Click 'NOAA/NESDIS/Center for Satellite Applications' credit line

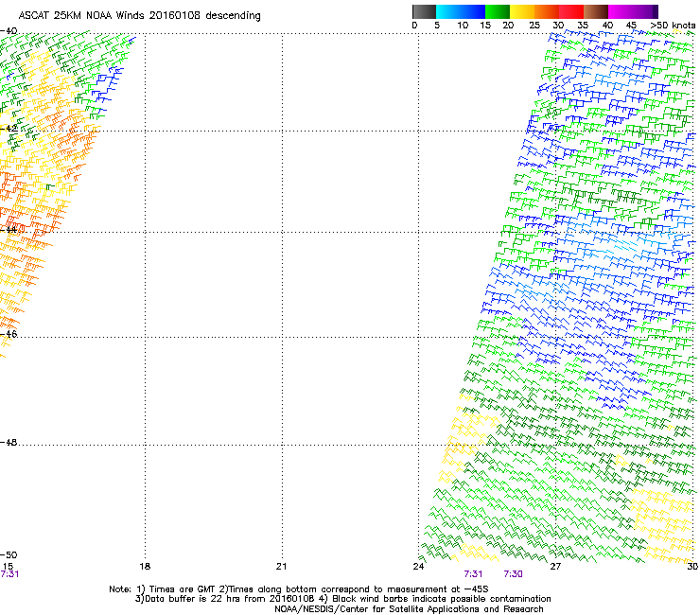[409, 609]
